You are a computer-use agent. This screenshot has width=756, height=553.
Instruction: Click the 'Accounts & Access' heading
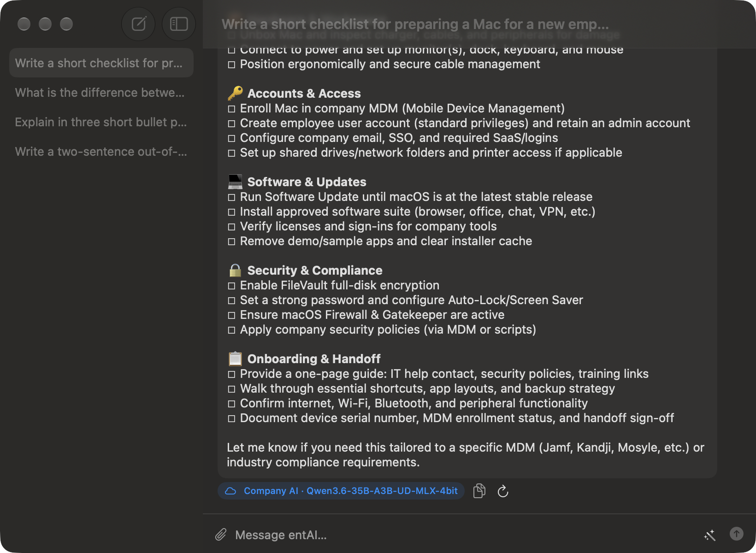[x=304, y=94]
